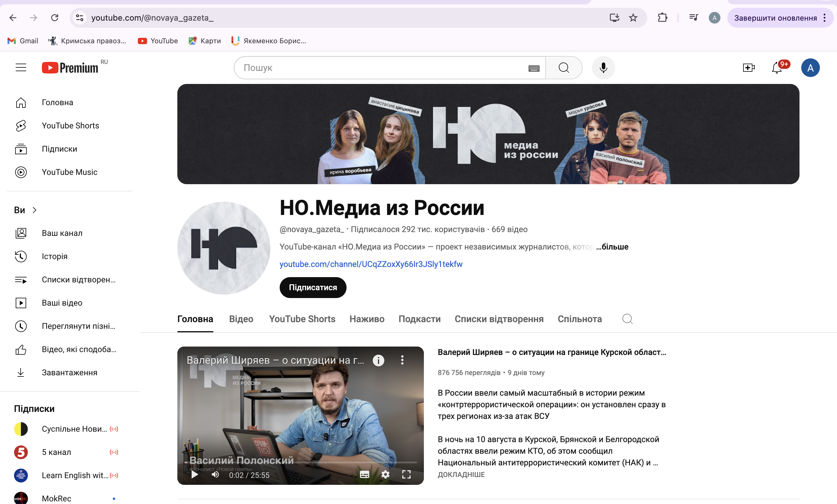
Task: Go forward in browser history
Action: 34,18
